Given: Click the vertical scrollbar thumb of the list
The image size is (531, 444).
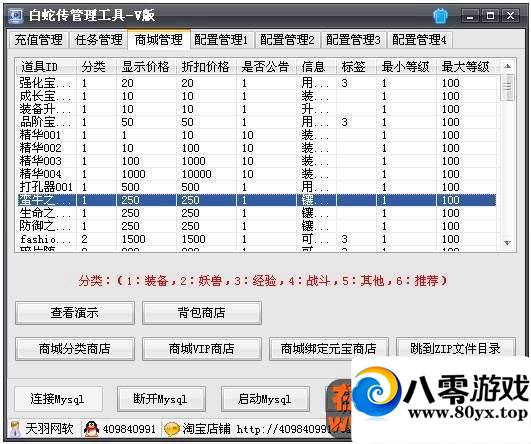Looking at the screenshot, I should click(507, 87).
